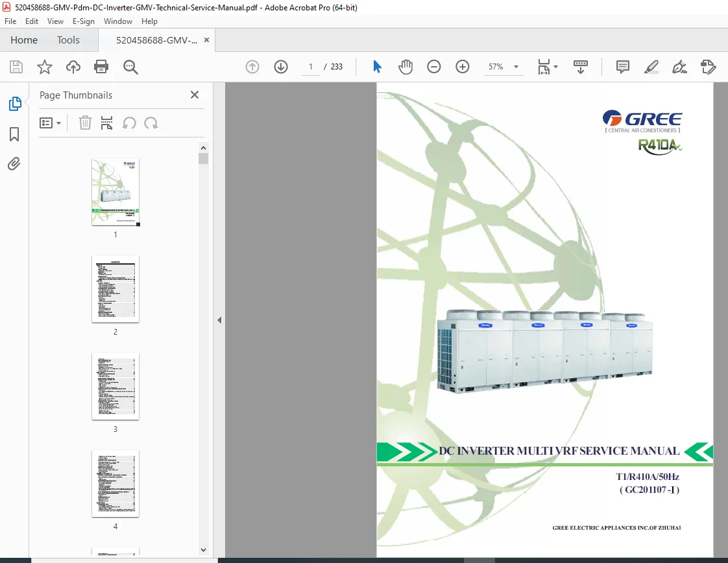The width and height of the screenshot is (728, 563).
Task: Click the '233' total pages text
Action: [x=337, y=67]
